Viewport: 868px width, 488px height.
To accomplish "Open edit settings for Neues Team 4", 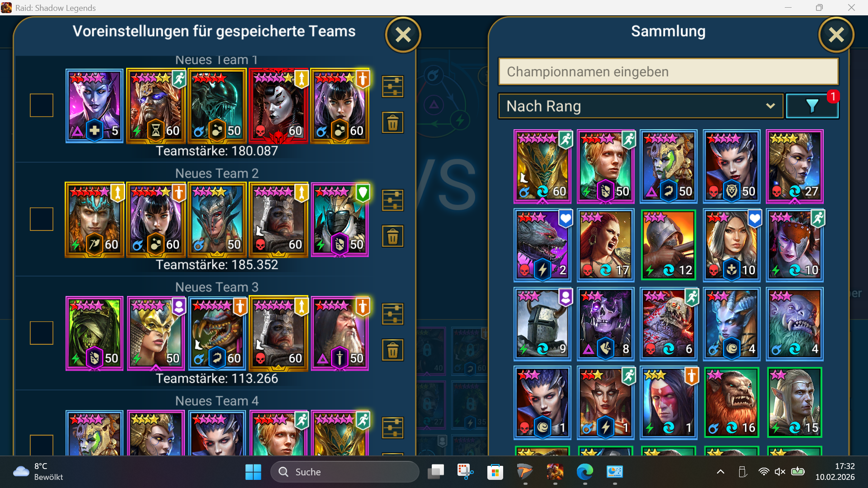I will point(392,428).
